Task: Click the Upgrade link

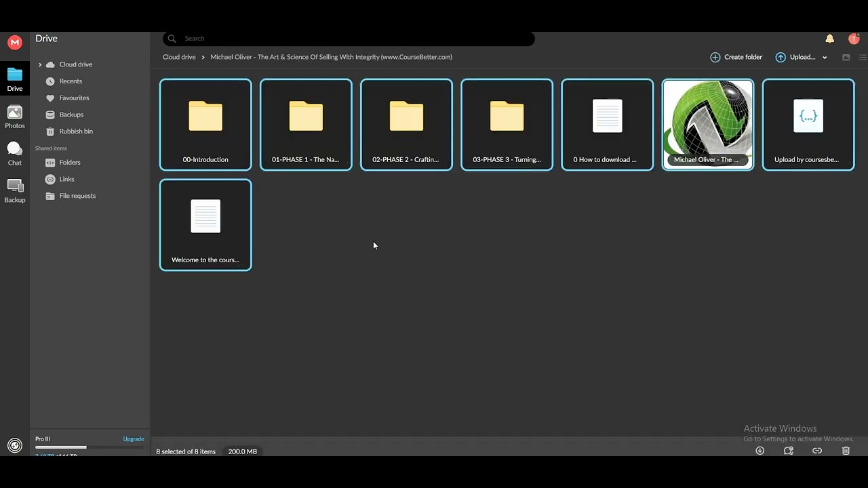Action: tap(134, 439)
